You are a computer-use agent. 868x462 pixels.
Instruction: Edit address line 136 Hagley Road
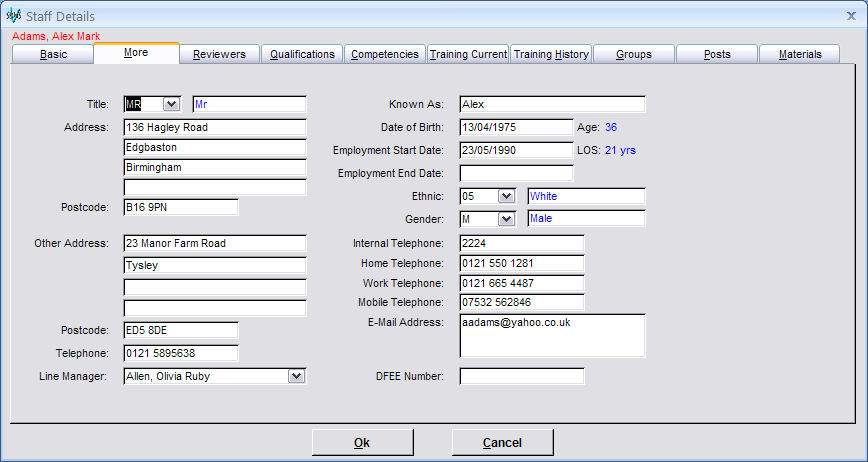[215, 127]
